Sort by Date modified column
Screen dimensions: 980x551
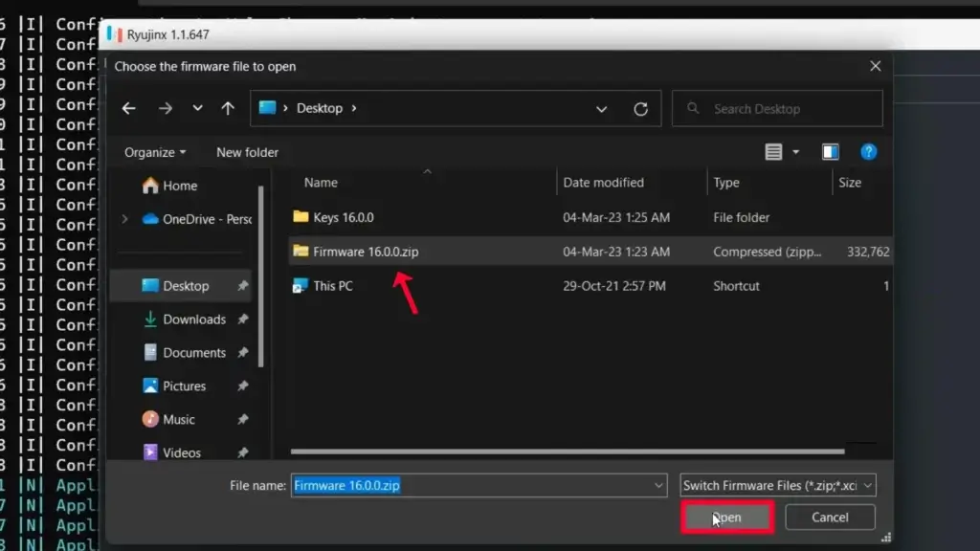pyautogui.click(x=603, y=183)
